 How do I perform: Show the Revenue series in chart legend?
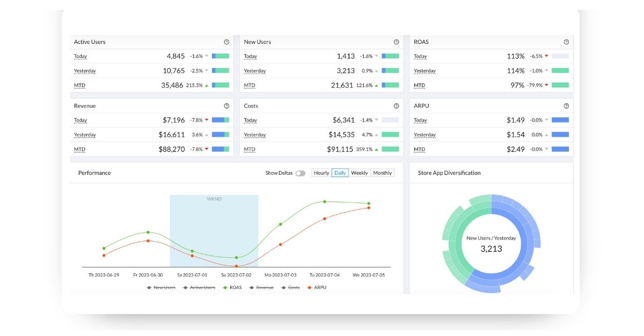(261, 288)
